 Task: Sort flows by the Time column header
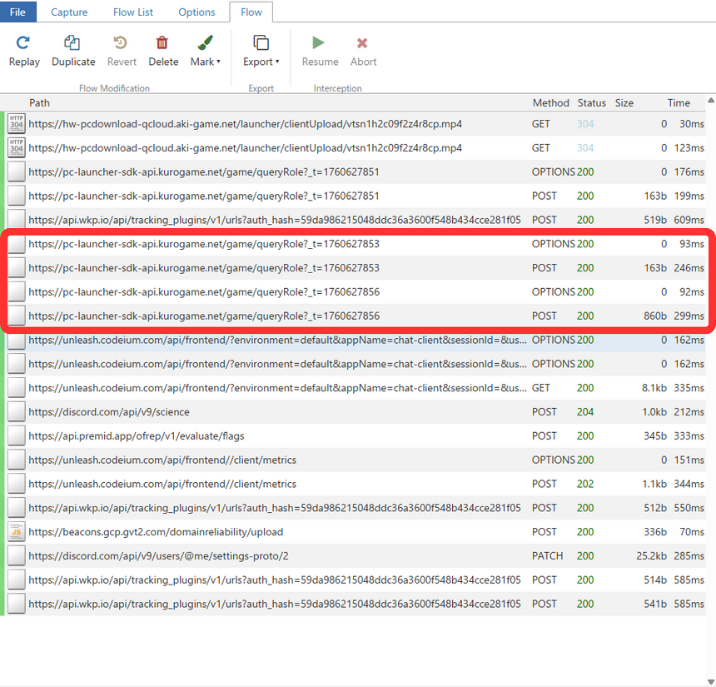coord(678,103)
